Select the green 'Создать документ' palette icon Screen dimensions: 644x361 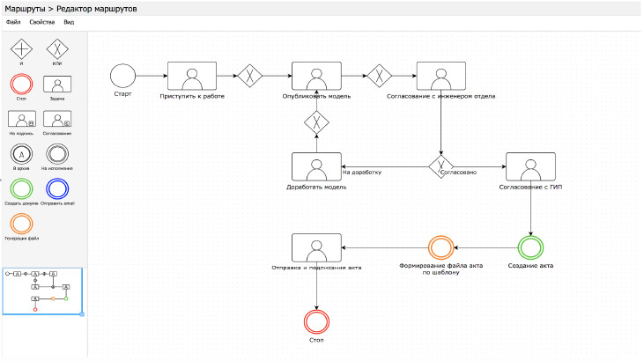[x=20, y=189]
